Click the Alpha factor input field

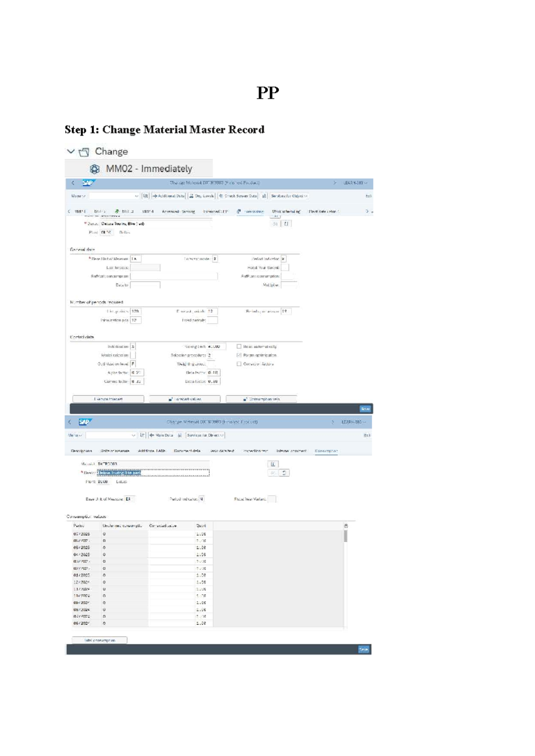pos(137,373)
